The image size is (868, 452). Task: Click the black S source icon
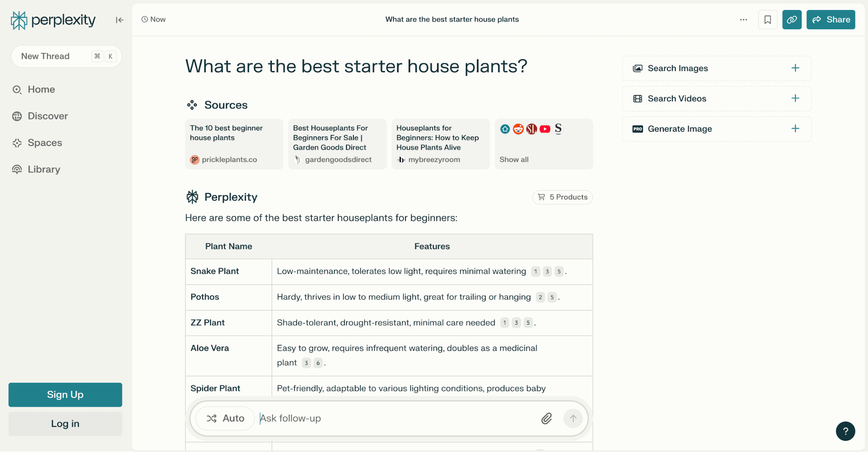tap(558, 129)
